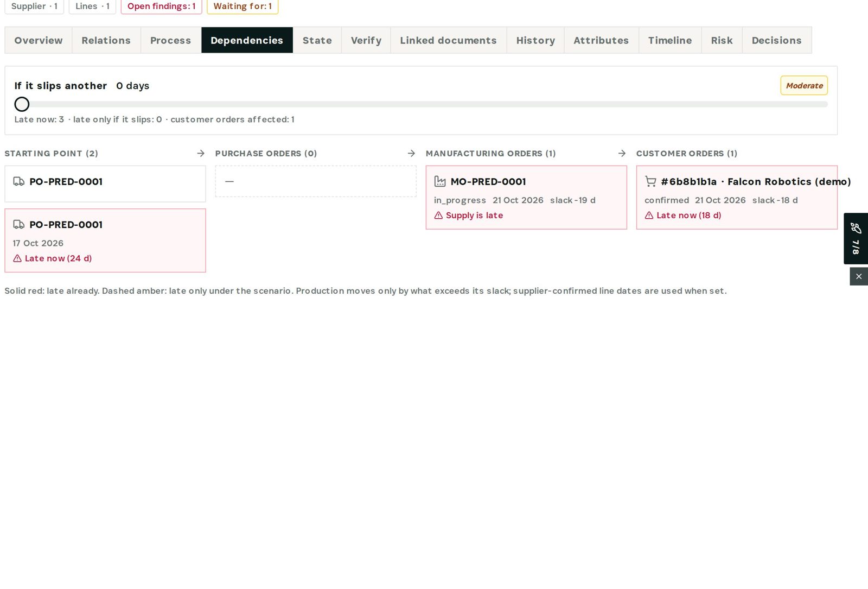Viewport: 868px width, 589px height.
Task: Open the PO-PRED-0001 card dated 17 Oct 2026
Action: coord(105,240)
